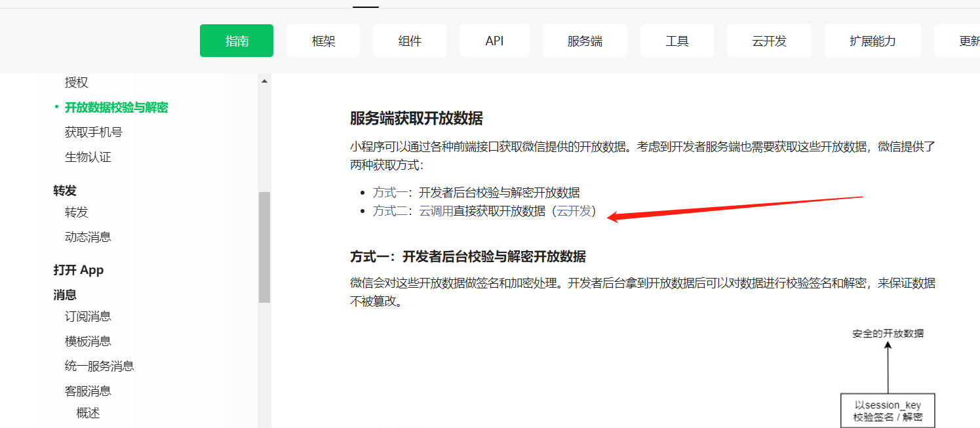The image size is (980, 428).
Task: Open the API tab
Action: pyautogui.click(x=494, y=41)
